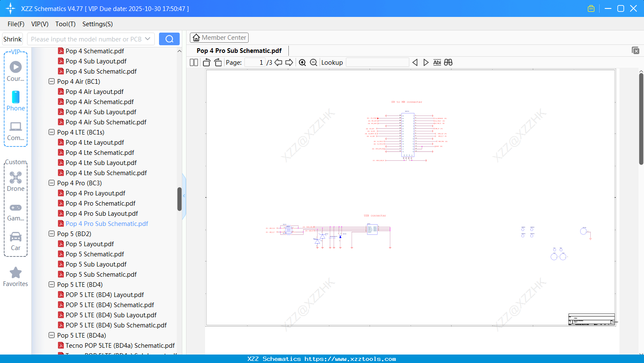
Task: Open the Favorites star icon
Action: click(x=15, y=273)
